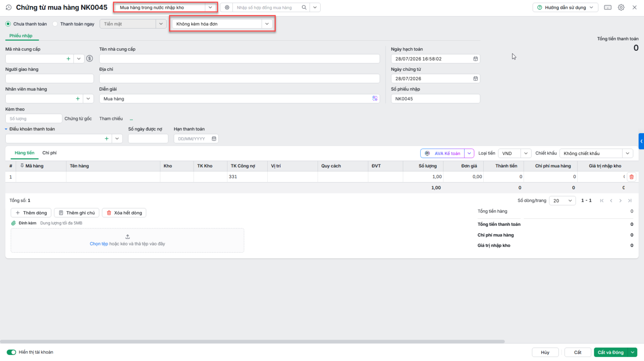The height and width of the screenshot is (361, 644).
Task: Click the horizontal scrollbar at the bottom
Action: click(x=252, y=342)
